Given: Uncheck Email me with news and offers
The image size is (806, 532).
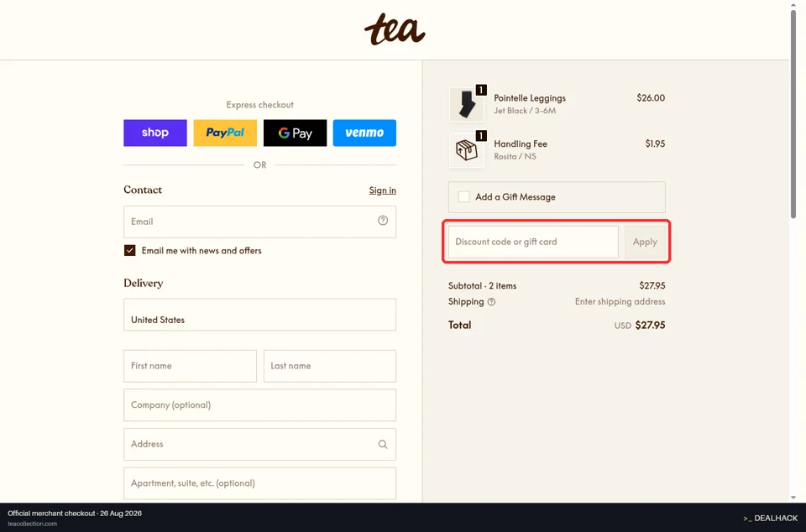Looking at the screenshot, I should [129, 251].
